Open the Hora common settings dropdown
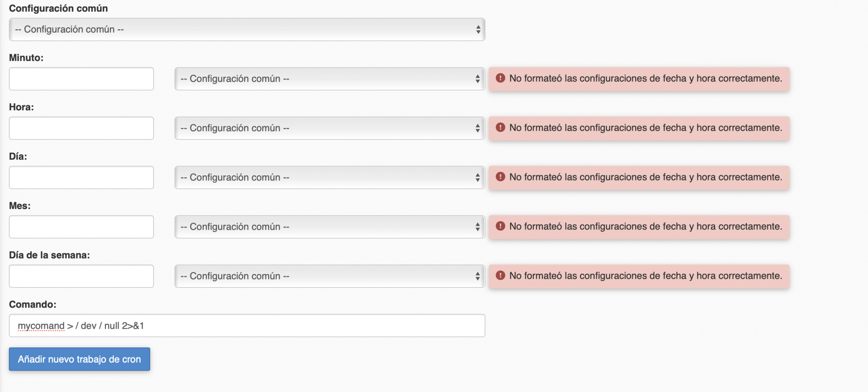This screenshot has height=392, width=868. [330, 128]
